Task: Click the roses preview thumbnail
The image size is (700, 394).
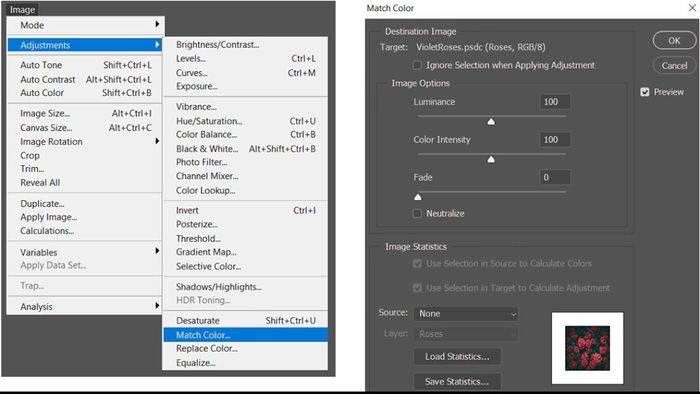Action: coord(588,348)
